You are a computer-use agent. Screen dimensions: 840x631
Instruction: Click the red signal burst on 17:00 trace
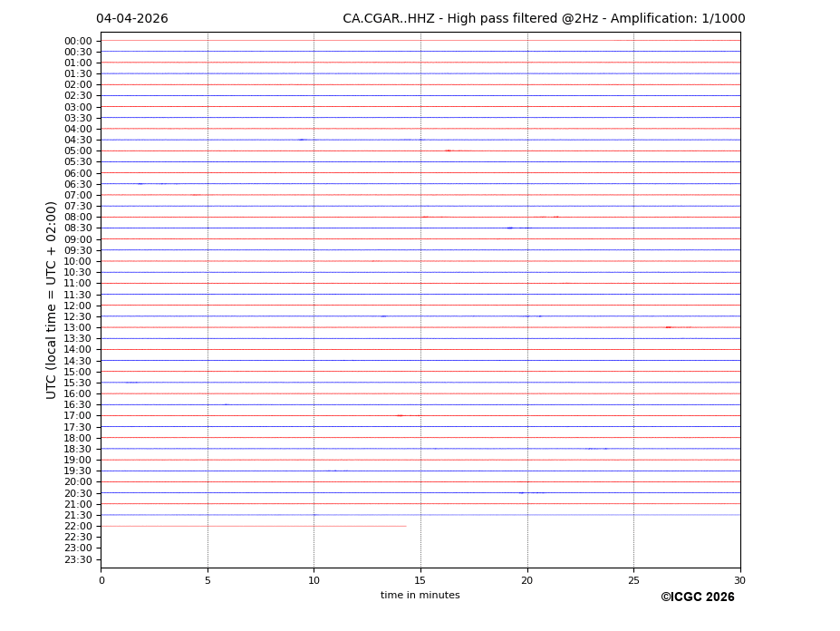(400, 415)
